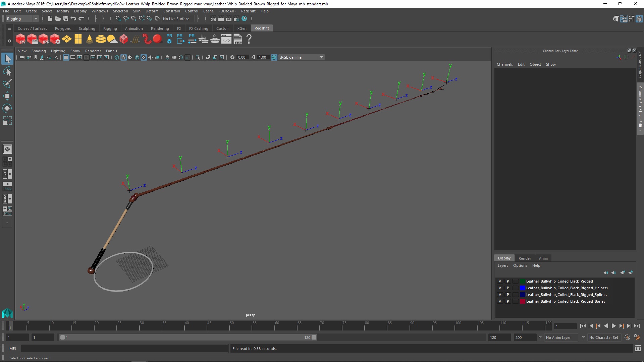Click the playback range slider bar
Image resolution: width=644 pixels, height=362 pixels.
pos(188,338)
